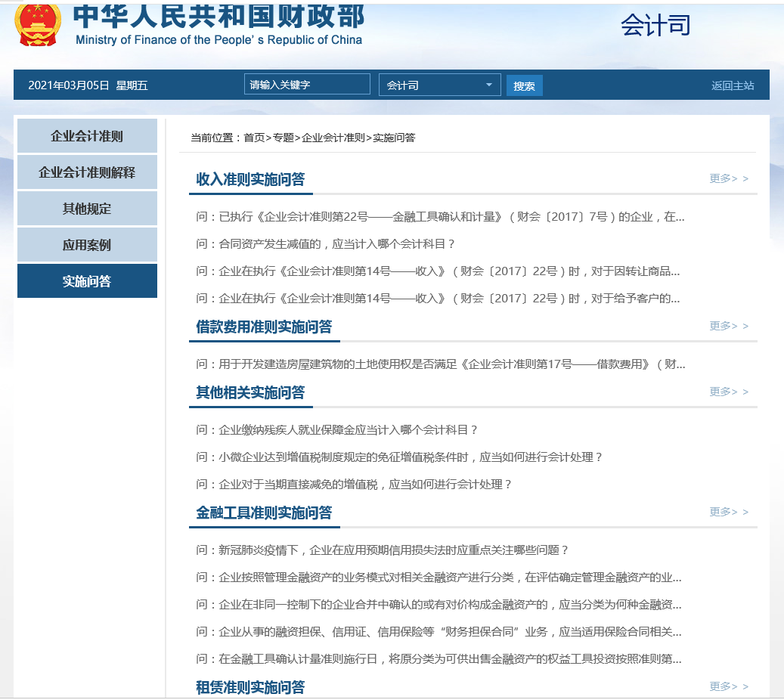This screenshot has width=784, height=700.
Task: Click 企业会计准则 in the breadcrumb path
Action: coord(333,138)
